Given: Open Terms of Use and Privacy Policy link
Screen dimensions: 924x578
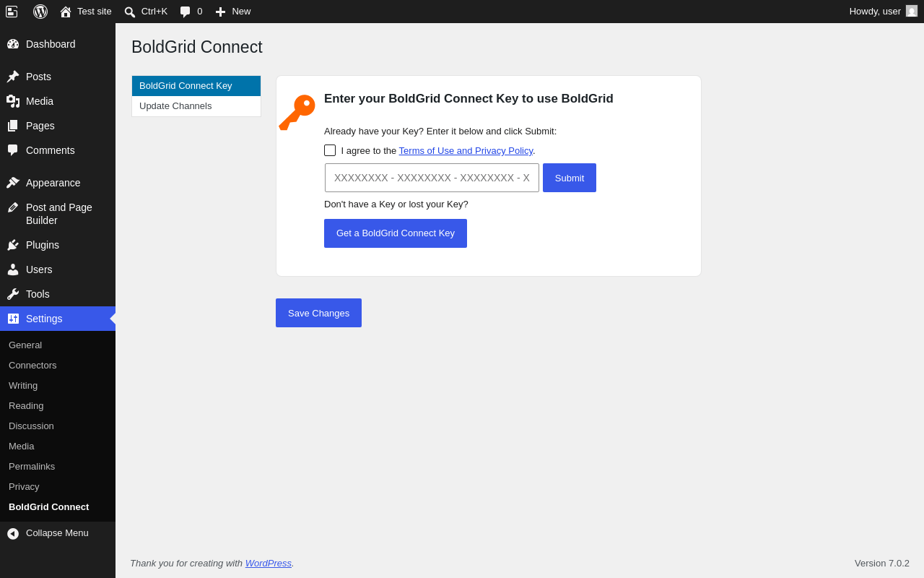Looking at the screenshot, I should [x=466, y=151].
